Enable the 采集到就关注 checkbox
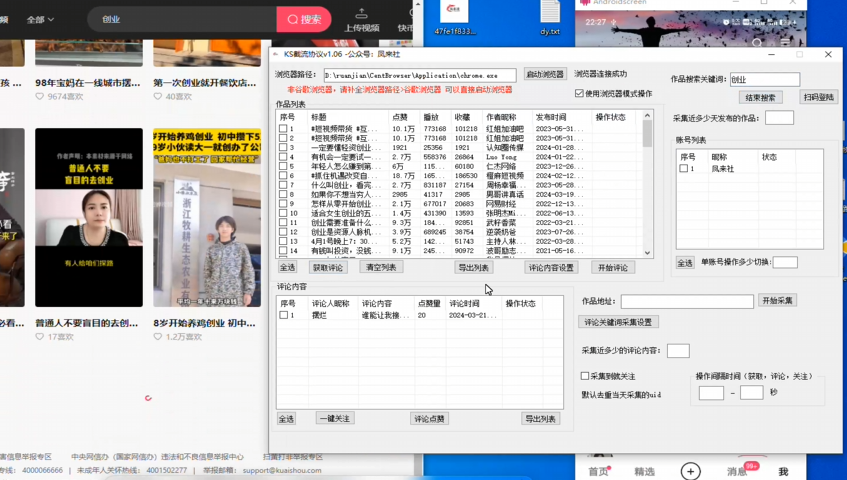847x480 pixels. pyautogui.click(x=585, y=376)
